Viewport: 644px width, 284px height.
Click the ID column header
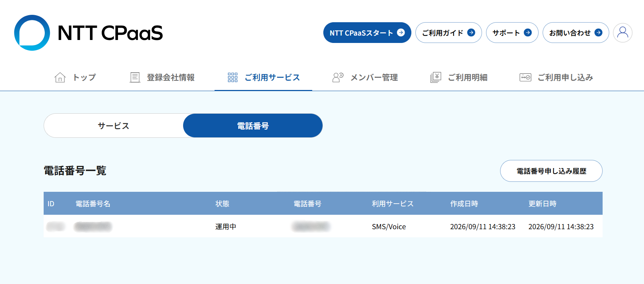51,204
